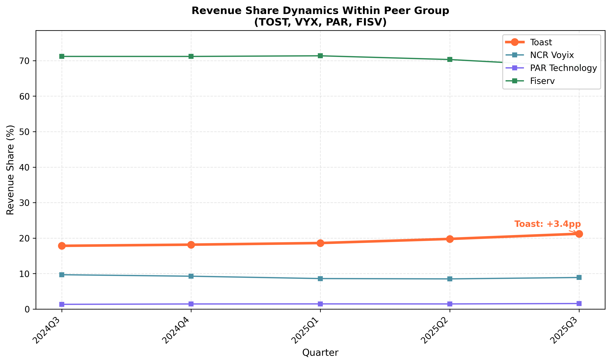The height and width of the screenshot is (364, 611).
Task: Click the Toast data point at 2025Q3
Action: pyautogui.click(x=579, y=234)
